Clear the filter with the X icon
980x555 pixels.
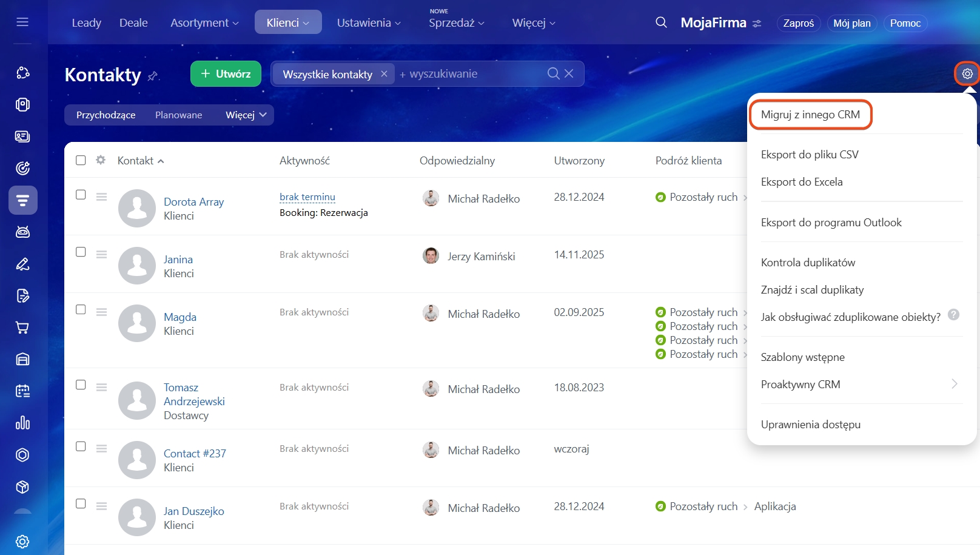(x=569, y=73)
